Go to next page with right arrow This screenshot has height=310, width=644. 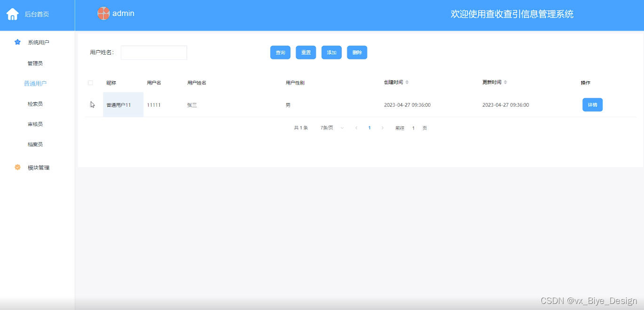(x=383, y=128)
